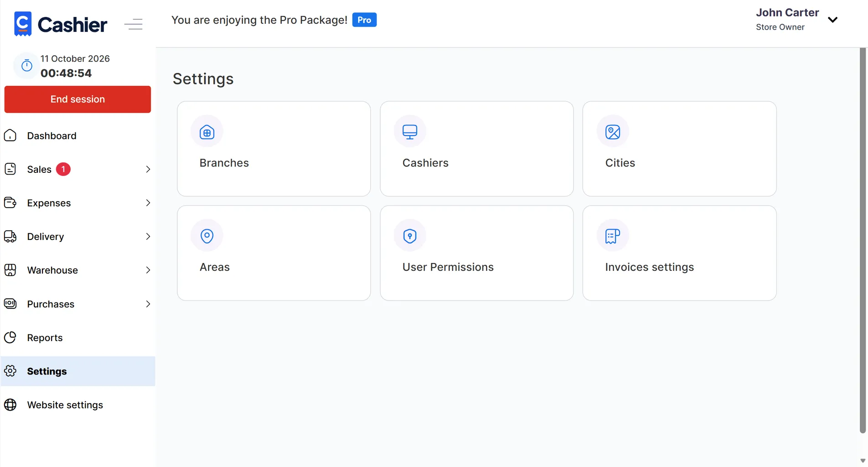Click the Pro package badge
Viewport: 868px width, 467px height.
364,20
